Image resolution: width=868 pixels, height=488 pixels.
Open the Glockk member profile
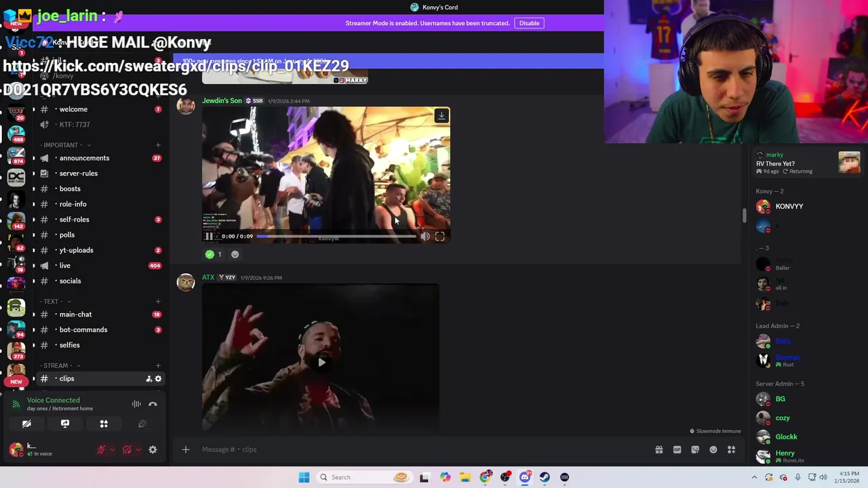pyautogui.click(x=807, y=437)
